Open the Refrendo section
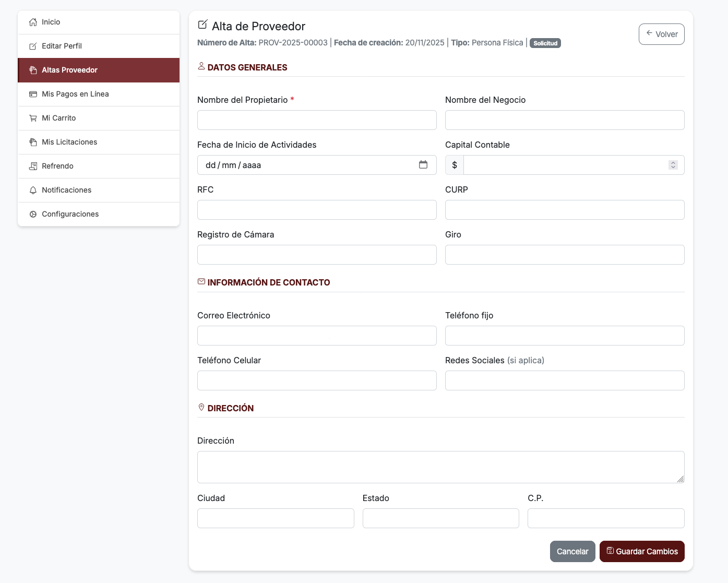 coord(99,166)
